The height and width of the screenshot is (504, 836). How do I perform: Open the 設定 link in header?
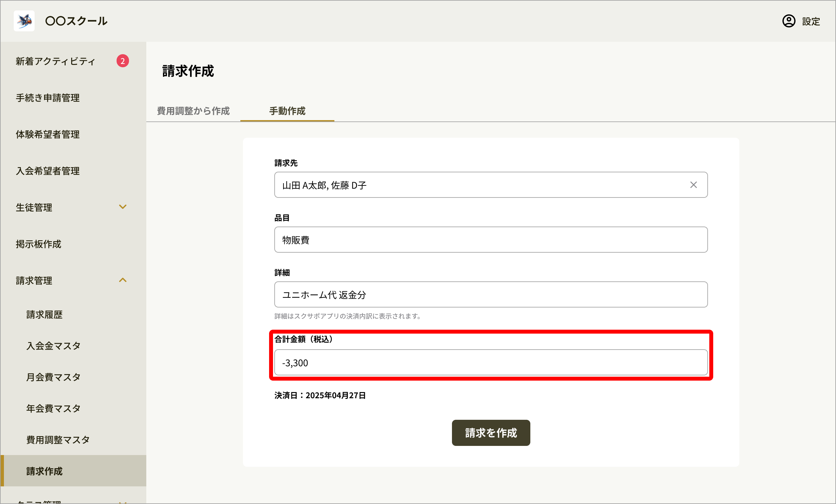(x=811, y=21)
